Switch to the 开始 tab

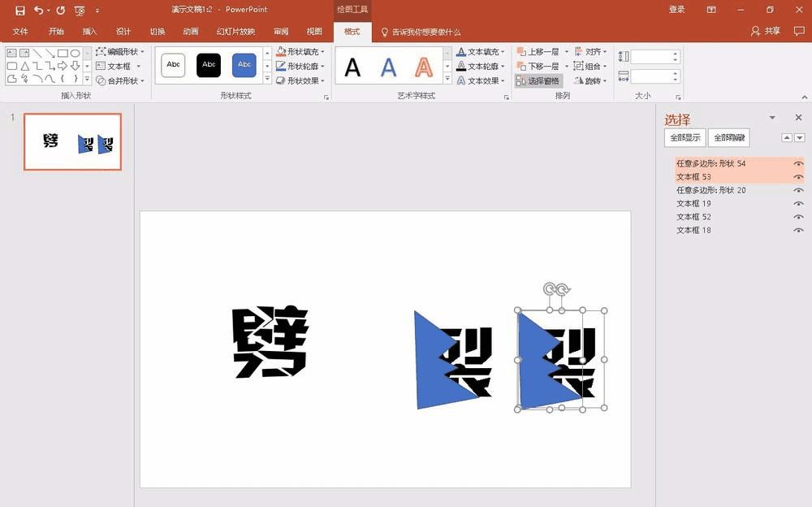coord(56,32)
